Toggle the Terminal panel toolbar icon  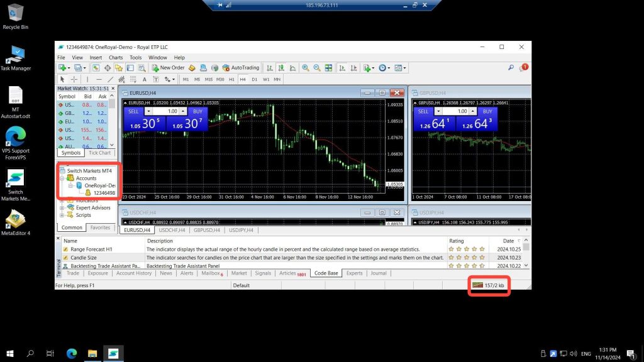click(x=130, y=68)
